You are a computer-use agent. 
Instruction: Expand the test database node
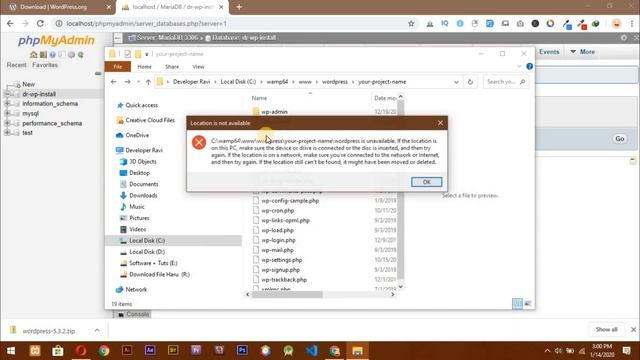tap(7, 133)
